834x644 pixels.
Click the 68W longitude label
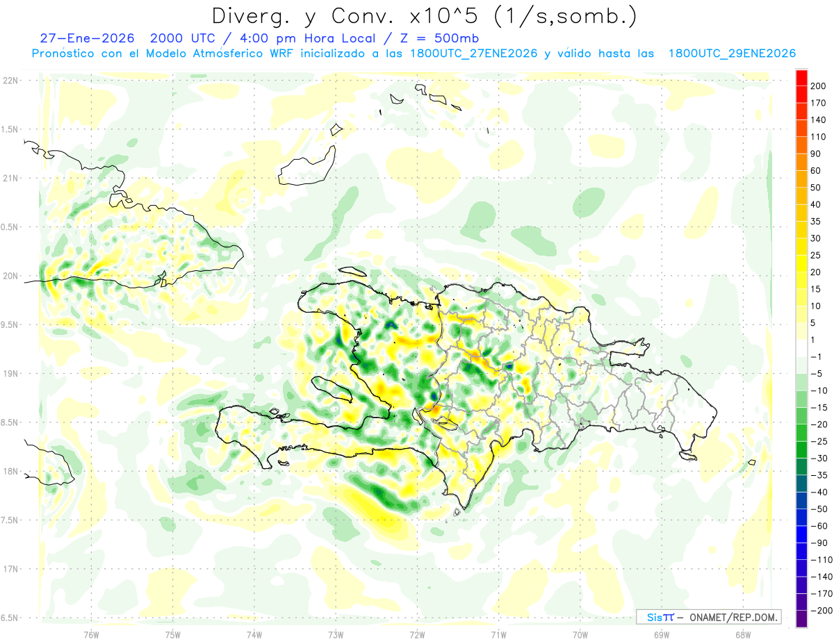742,634
